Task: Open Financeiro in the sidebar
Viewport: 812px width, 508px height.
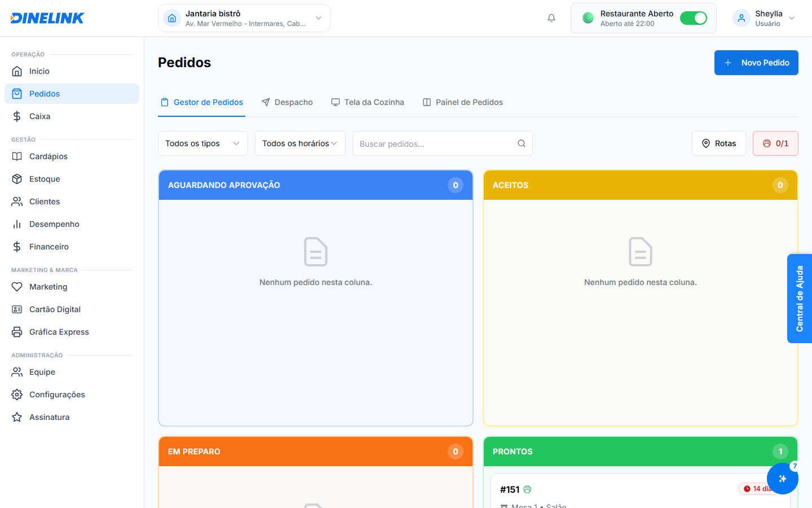Action: click(72, 247)
